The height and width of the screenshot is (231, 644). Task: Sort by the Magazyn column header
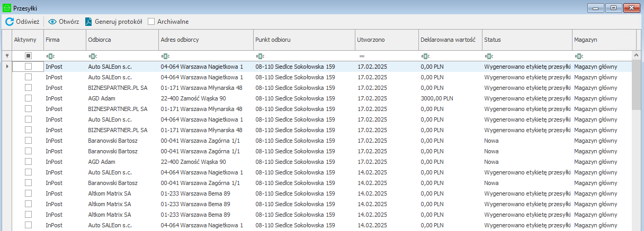tap(604, 40)
